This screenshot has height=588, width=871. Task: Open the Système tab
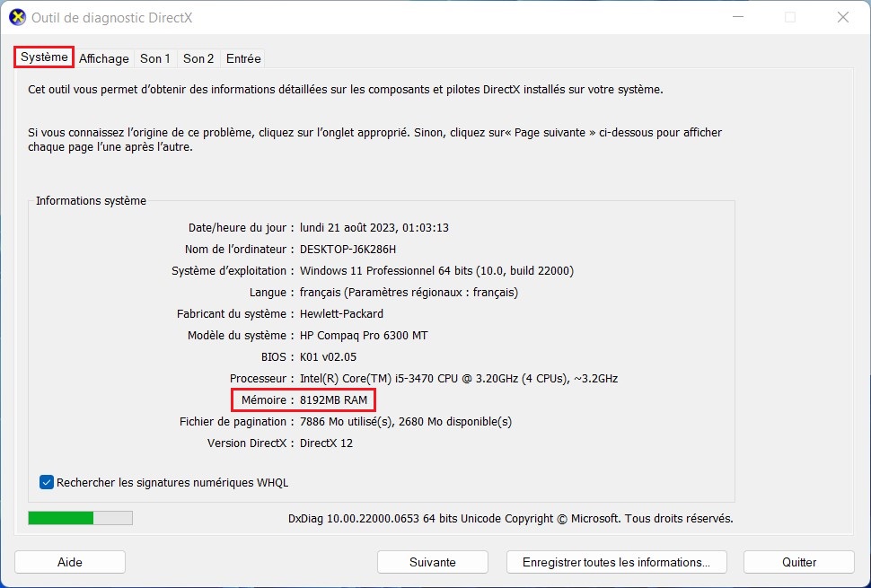(x=44, y=57)
